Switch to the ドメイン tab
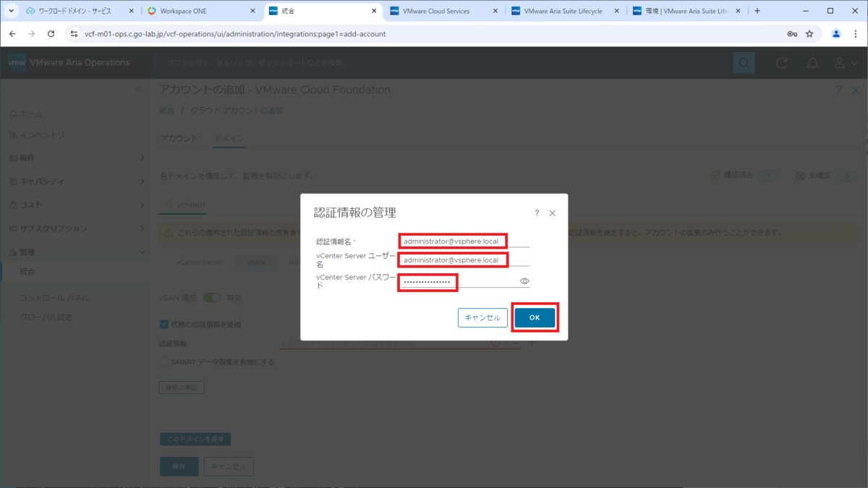868x488 pixels. point(229,139)
